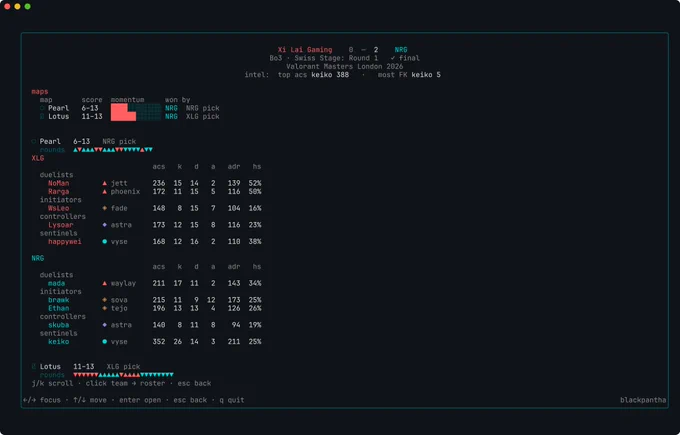
Task: Click the map icon before Lotus in maps table
Action: click(42, 116)
